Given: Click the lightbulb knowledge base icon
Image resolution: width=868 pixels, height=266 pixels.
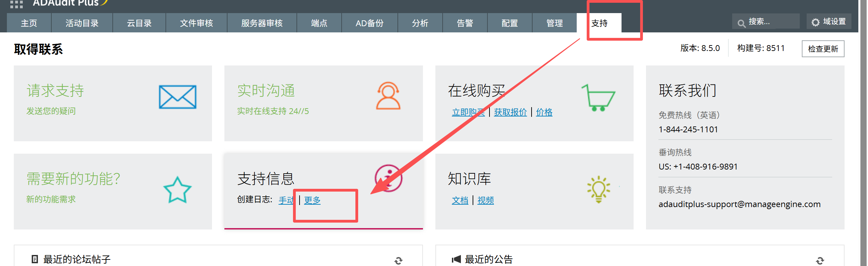Looking at the screenshot, I should pos(598,189).
